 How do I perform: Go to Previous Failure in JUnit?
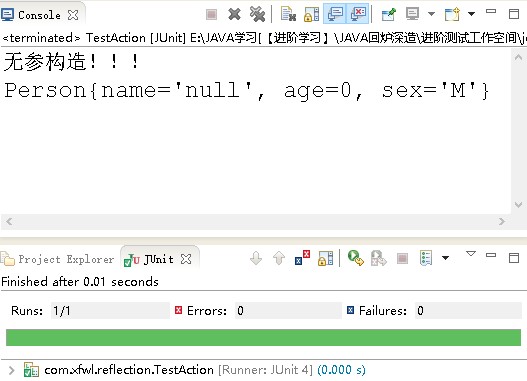click(x=279, y=258)
